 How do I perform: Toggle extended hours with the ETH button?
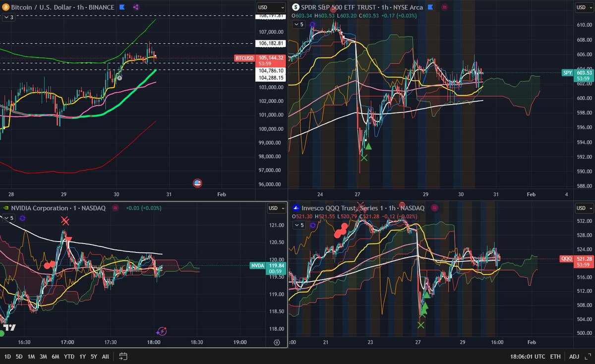coord(556,356)
